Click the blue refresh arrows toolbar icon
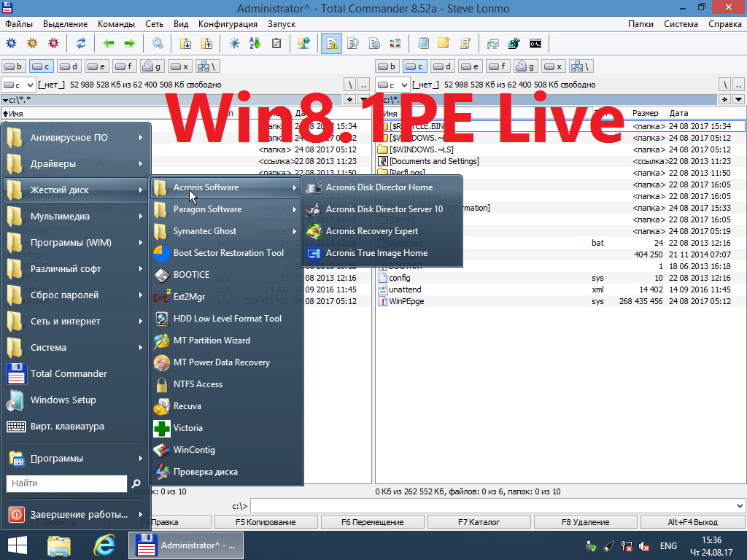Image resolution: width=747 pixels, height=560 pixels. pos(81,44)
